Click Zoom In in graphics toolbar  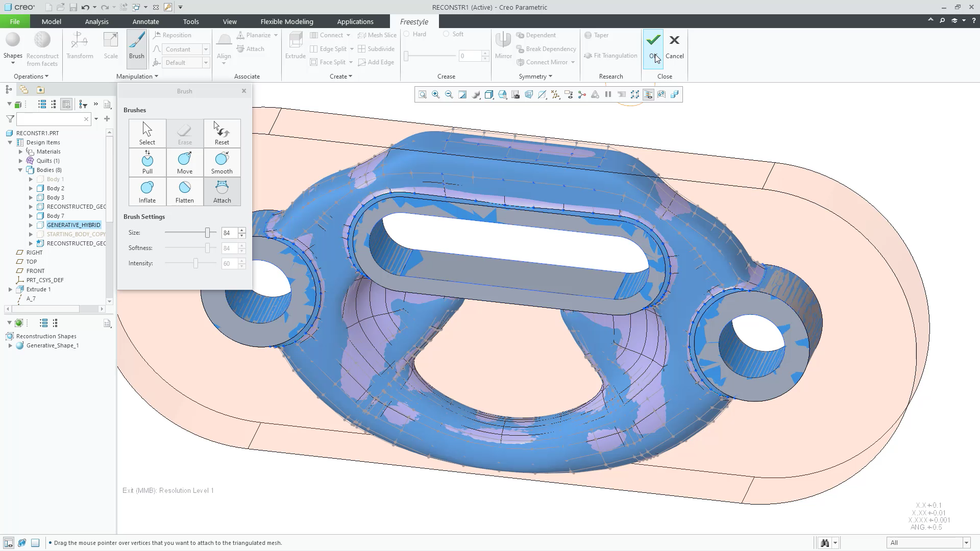click(x=436, y=94)
